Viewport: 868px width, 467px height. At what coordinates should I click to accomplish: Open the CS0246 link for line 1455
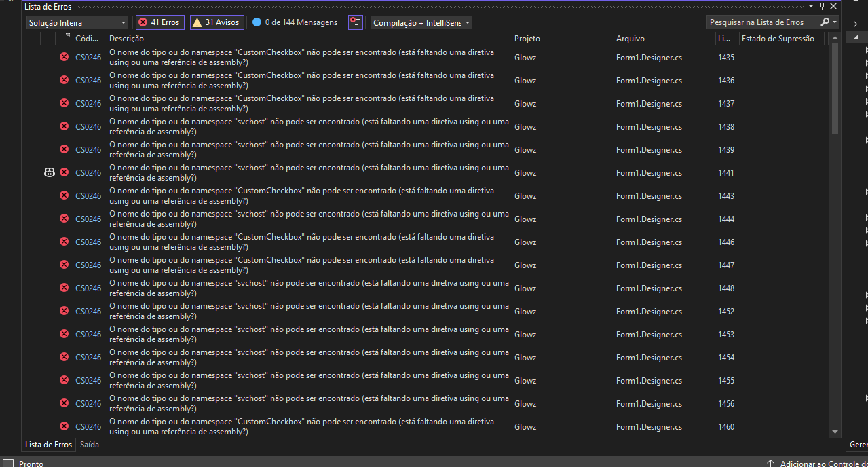click(88, 381)
